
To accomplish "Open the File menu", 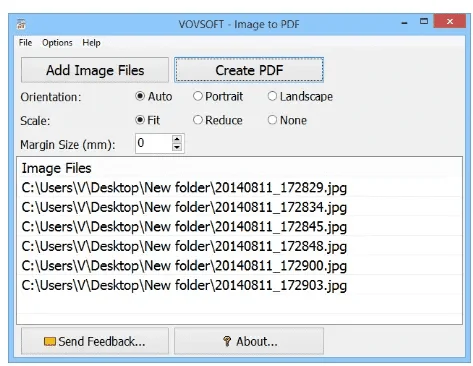I will click(25, 43).
